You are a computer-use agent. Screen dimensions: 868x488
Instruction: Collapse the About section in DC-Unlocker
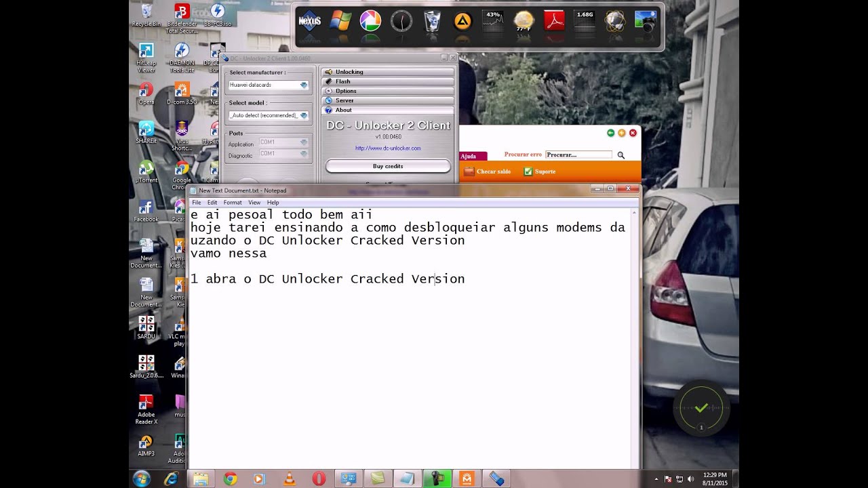[x=388, y=110]
